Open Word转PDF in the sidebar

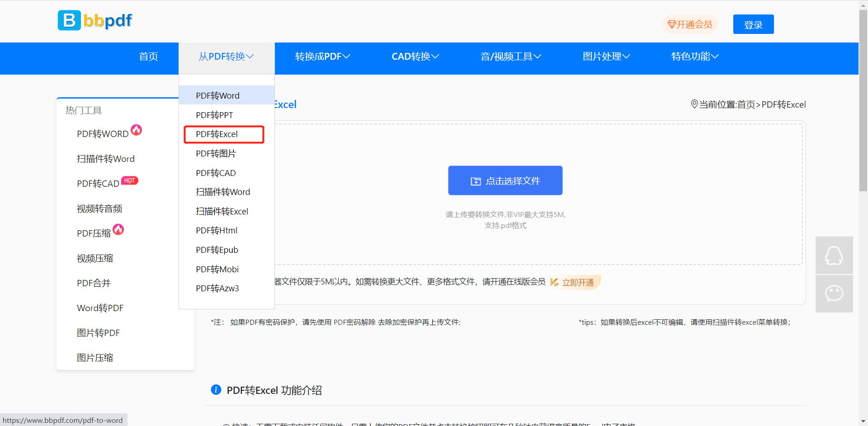(x=100, y=308)
